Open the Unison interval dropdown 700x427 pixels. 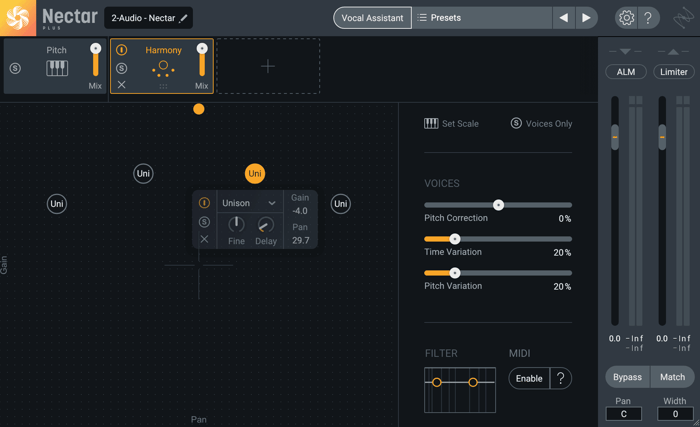pyautogui.click(x=250, y=203)
